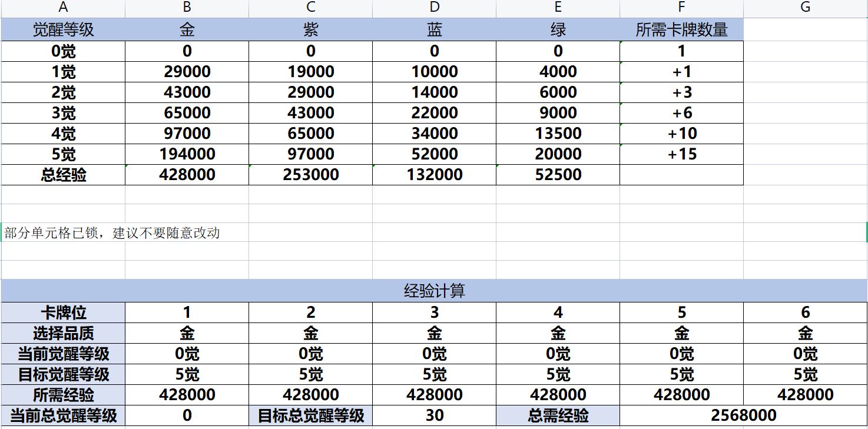Select the cell showing 194000 in 金 column
The image size is (868, 429).
[x=187, y=154]
